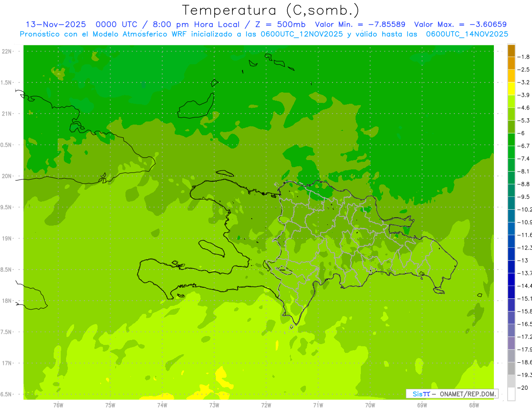Screen dimensions: 532x411
Task: Click the "72W" longitude label
Action: click(266, 405)
